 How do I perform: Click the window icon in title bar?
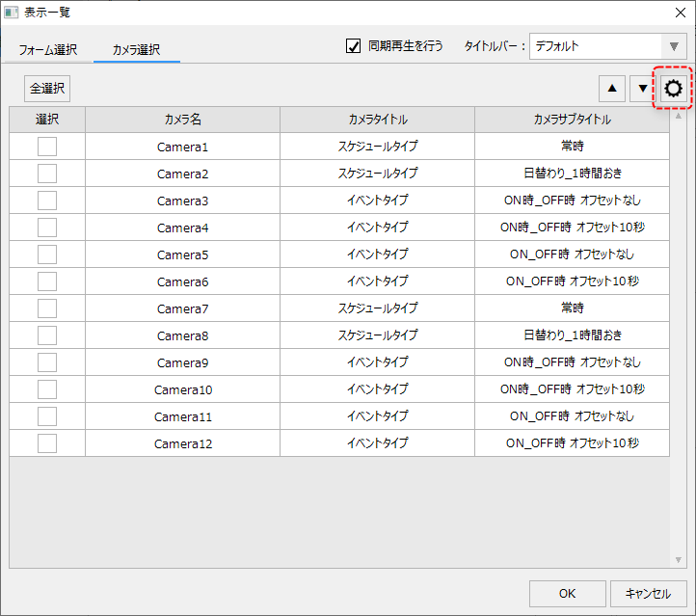coord(12,13)
